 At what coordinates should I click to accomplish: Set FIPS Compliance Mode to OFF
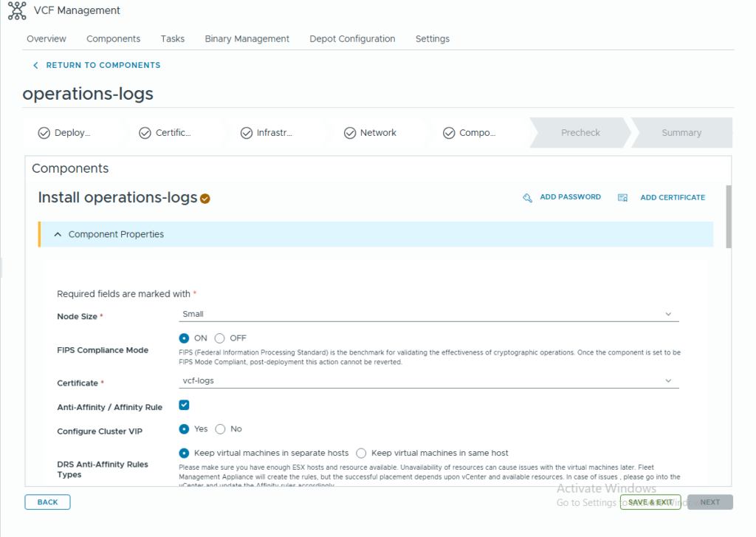(x=220, y=338)
